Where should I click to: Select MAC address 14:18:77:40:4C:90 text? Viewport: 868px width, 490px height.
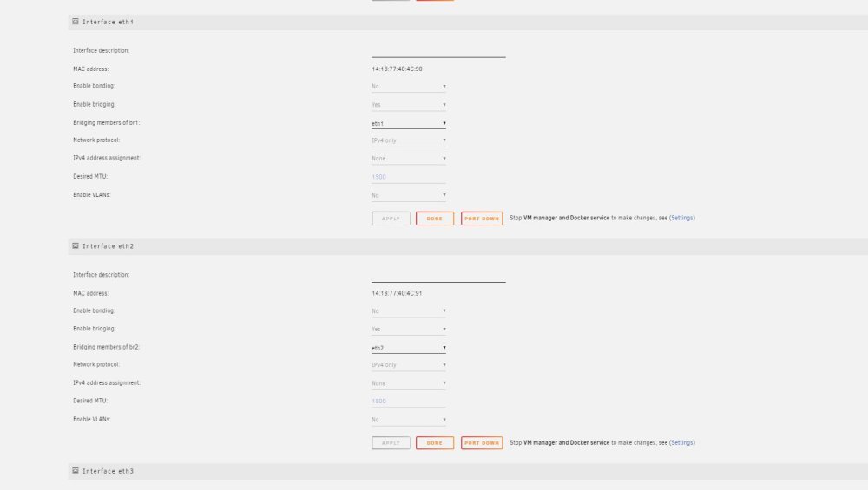397,69
